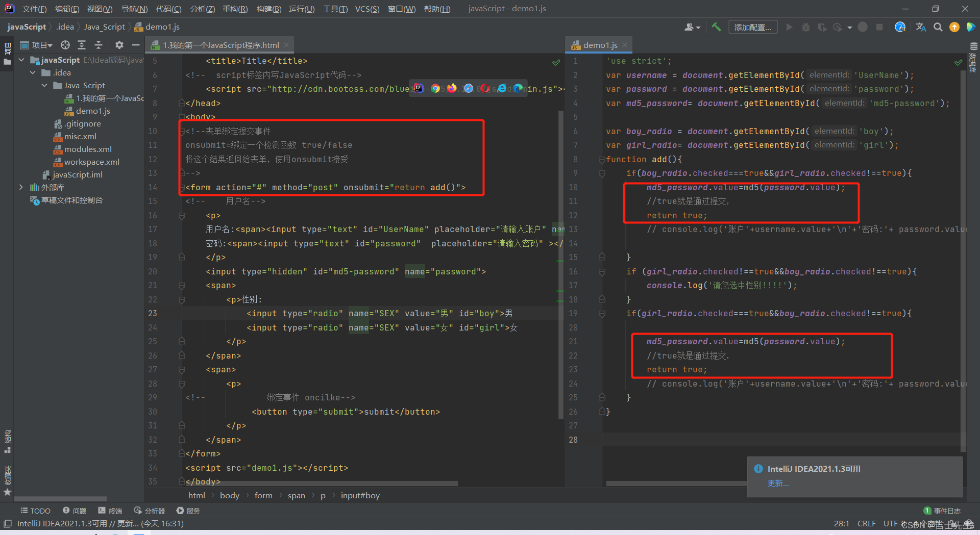Click the green Build hammer icon
This screenshot has width=980, height=535.
[x=716, y=27]
